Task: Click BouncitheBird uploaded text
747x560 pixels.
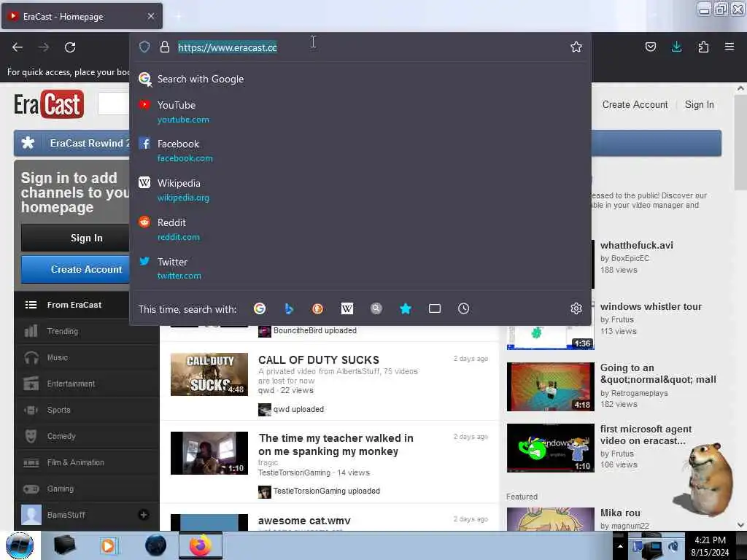Action: 315,330
